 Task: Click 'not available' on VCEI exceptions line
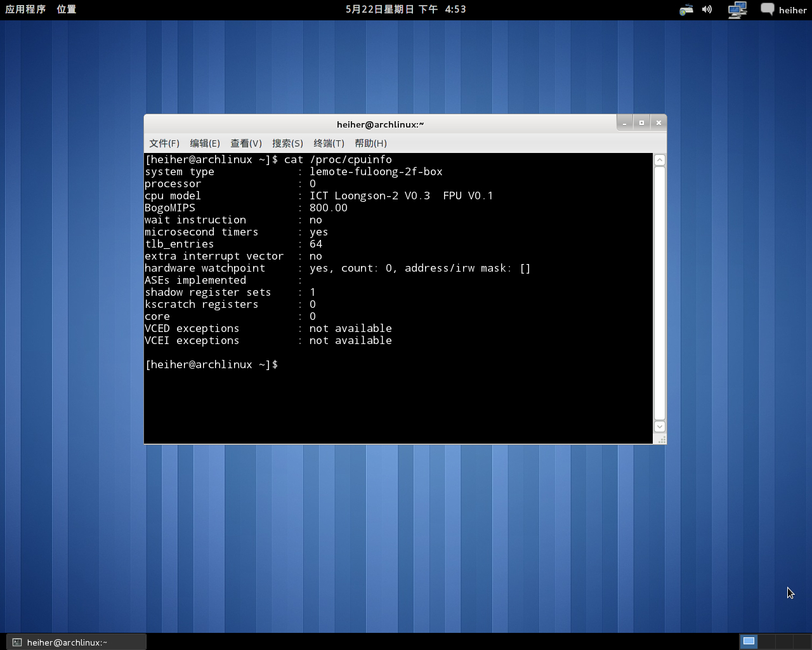pyautogui.click(x=351, y=340)
